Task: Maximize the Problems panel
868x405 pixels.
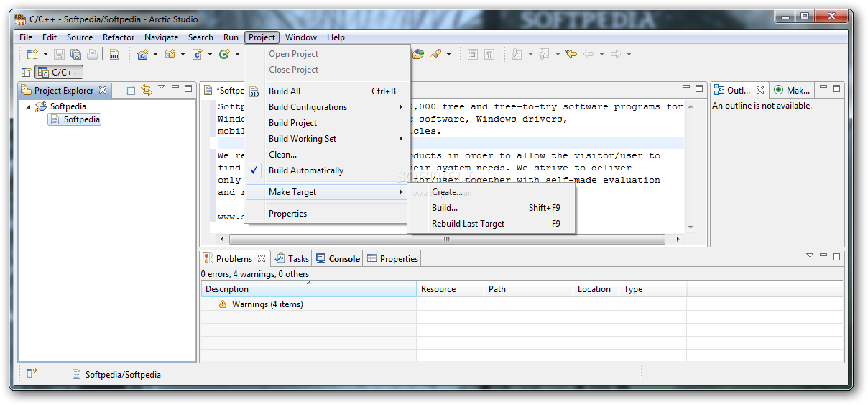Action: (836, 255)
